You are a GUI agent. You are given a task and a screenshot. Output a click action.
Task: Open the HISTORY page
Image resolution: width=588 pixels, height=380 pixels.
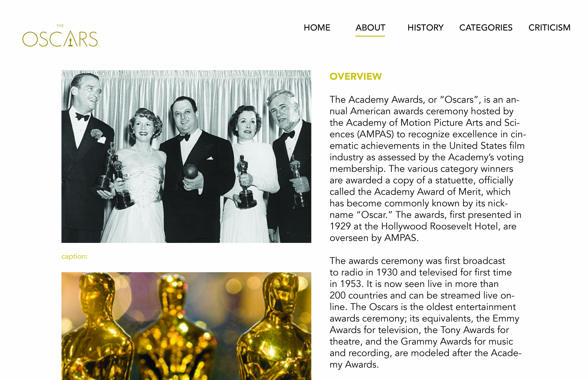(x=425, y=28)
